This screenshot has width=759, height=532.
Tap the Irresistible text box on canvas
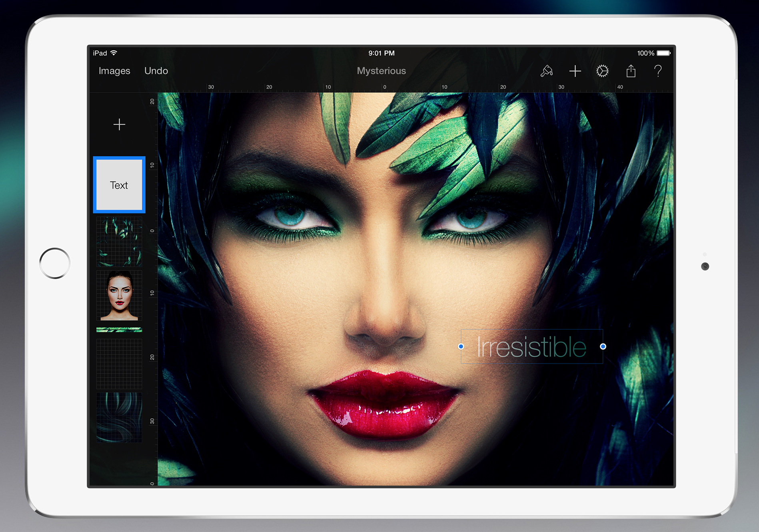tap(531, 347)
